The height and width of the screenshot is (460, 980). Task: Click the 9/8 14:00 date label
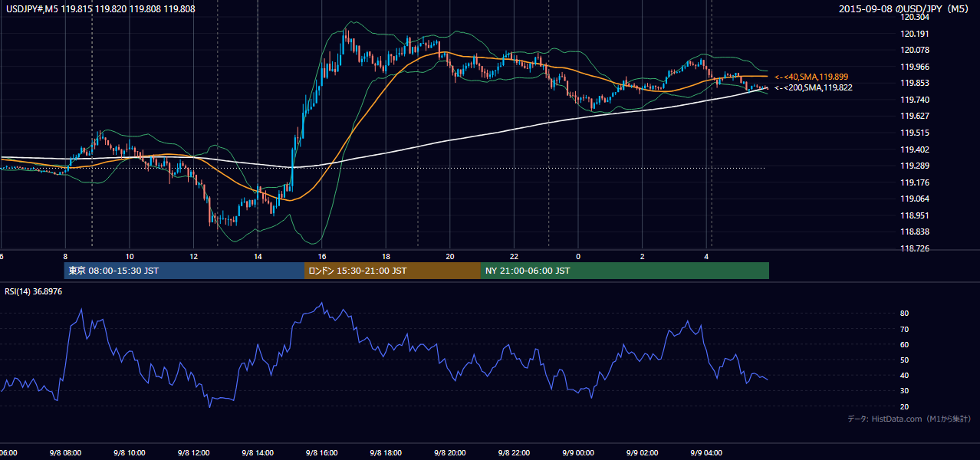click(x=258, y=453)
